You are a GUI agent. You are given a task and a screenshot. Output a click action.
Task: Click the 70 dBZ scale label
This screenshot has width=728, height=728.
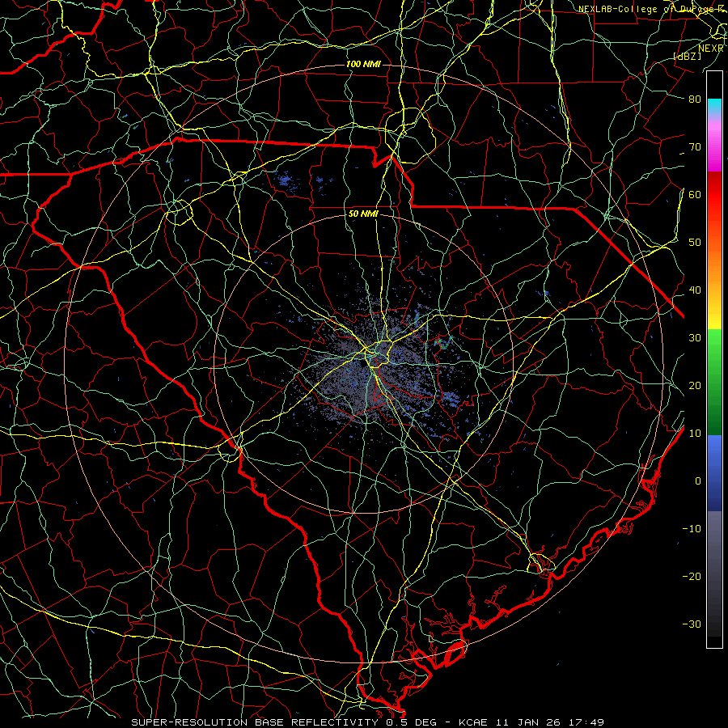tap(695, 146)
